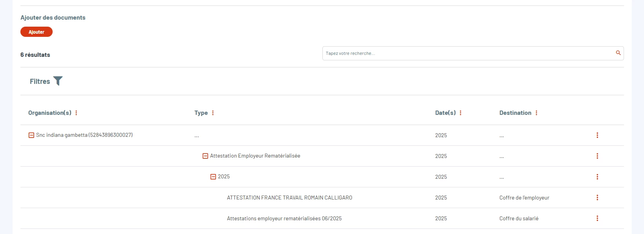Open Destination column options menu
The image size is (644, 234).
click(x=536, y=113)
